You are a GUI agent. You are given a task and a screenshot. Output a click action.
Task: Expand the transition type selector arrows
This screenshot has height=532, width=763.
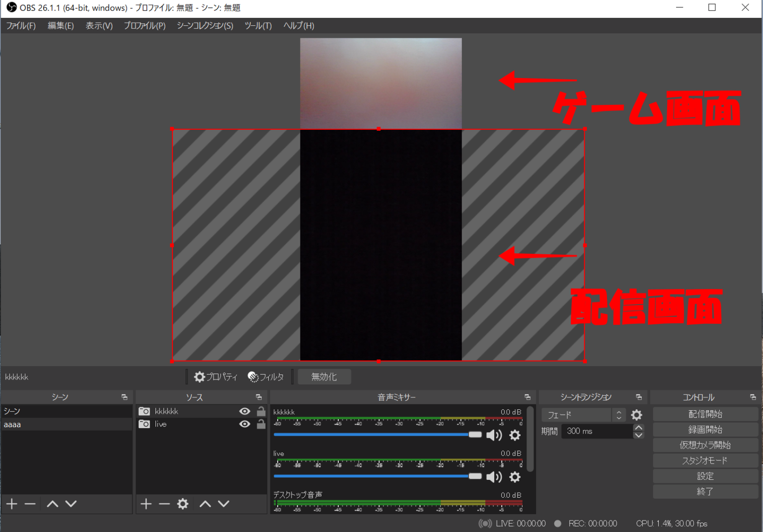click(x=618, y=415)
